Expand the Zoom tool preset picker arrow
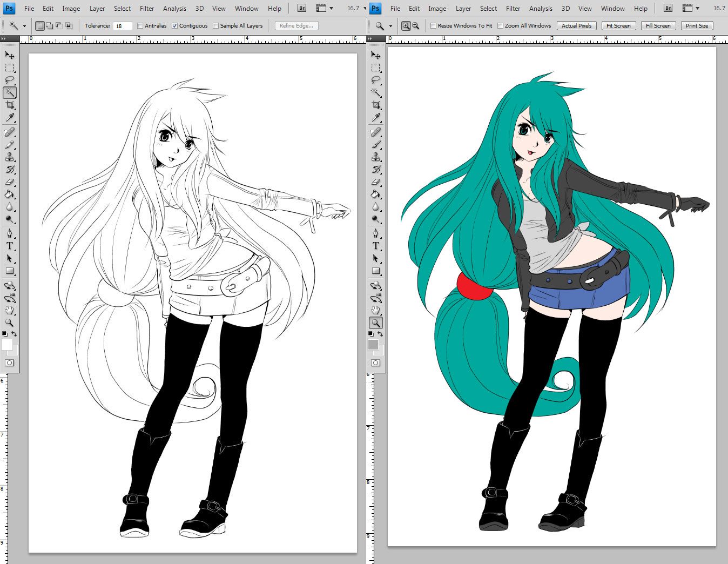728x564 pixels. tap(390, 26)
